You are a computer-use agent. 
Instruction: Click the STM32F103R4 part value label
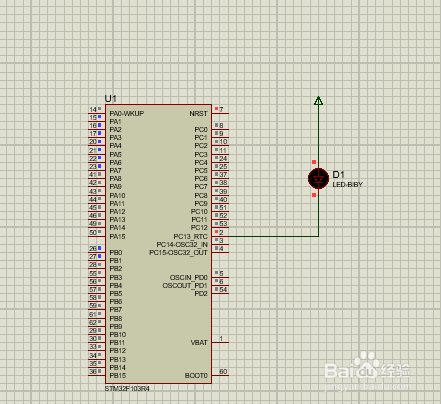127,389
